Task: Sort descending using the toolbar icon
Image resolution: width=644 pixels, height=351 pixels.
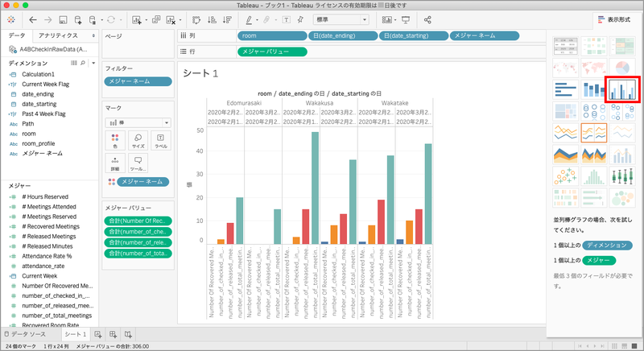Action: click(x=227, y=19)
